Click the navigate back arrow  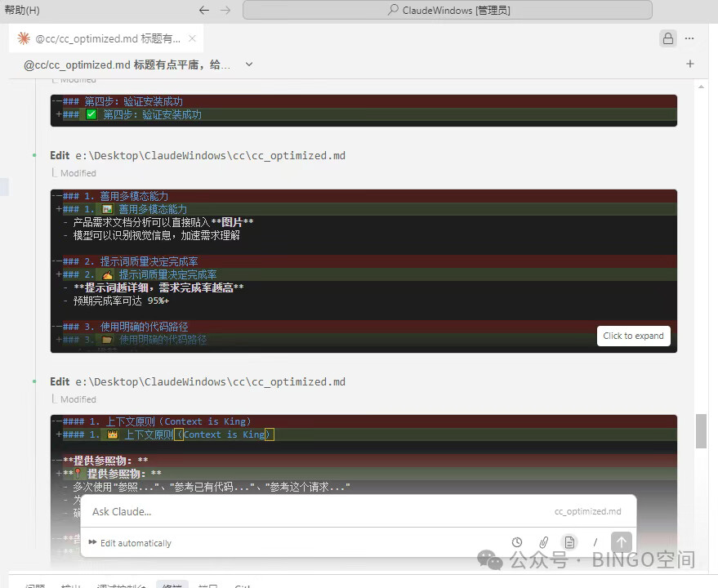coord(204,11)
